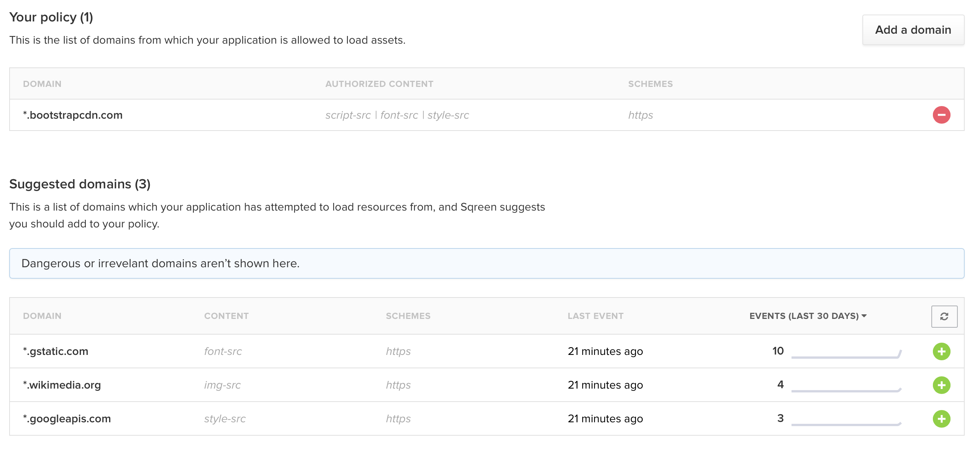The width and height of the screenshot is (980, 451).
Task: Click the Add a domain button
Action: (913, 30)
